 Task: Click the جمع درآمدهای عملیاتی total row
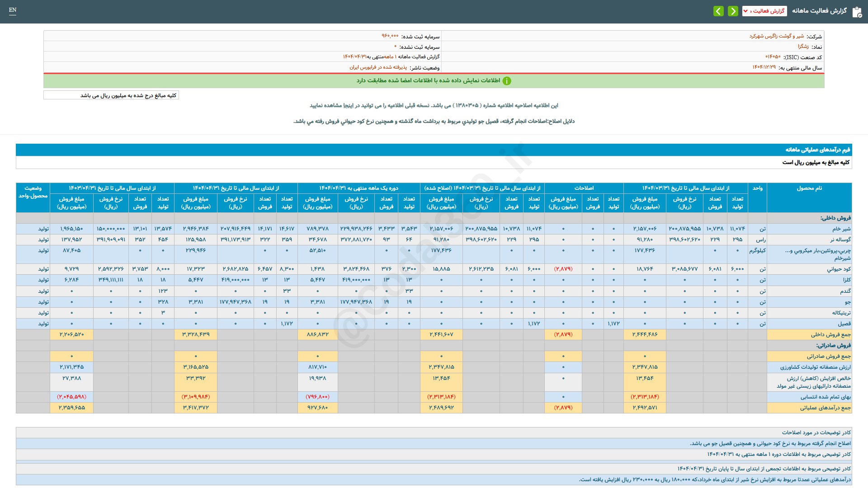434,408
